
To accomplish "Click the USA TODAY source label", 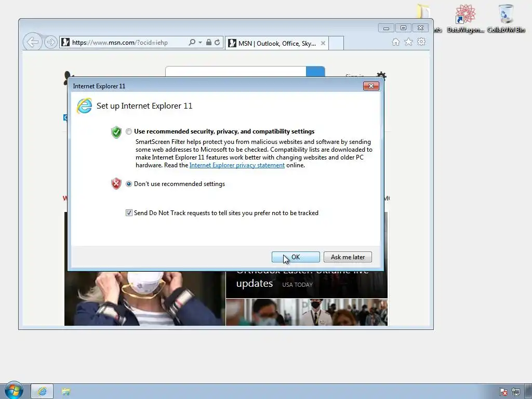I will 297,285.
